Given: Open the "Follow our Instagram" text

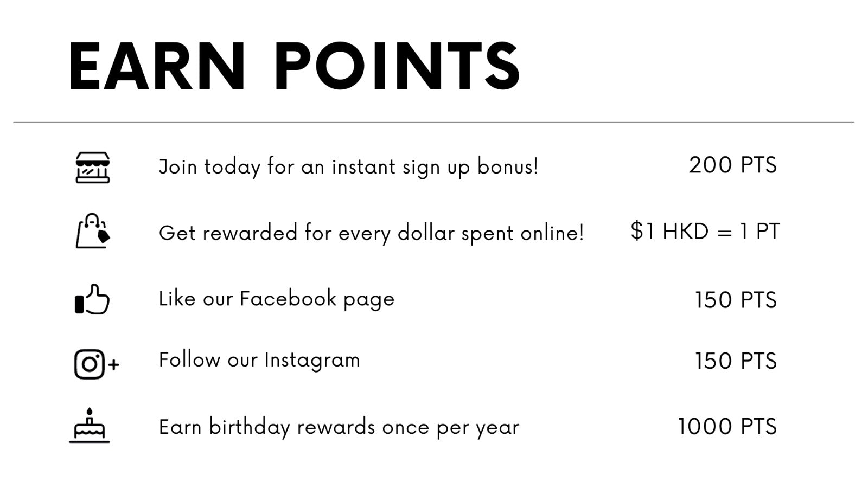Looking at the screenshot, I should 259,360.
